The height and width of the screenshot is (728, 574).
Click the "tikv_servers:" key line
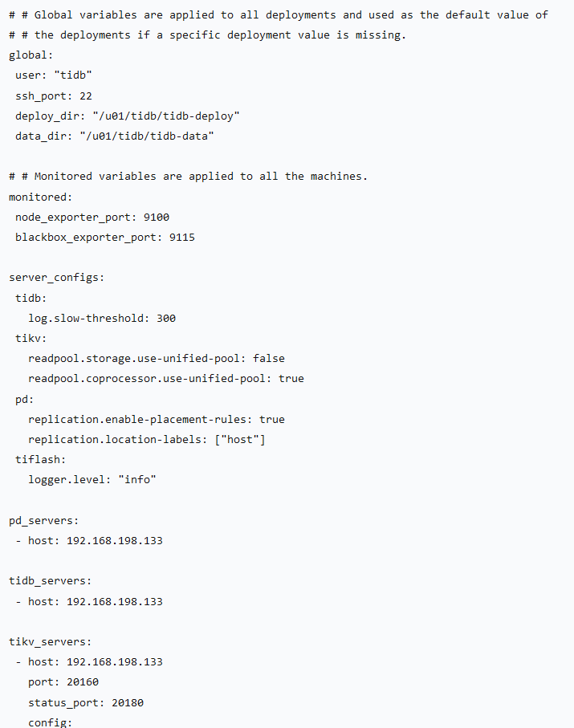point(50,641)
